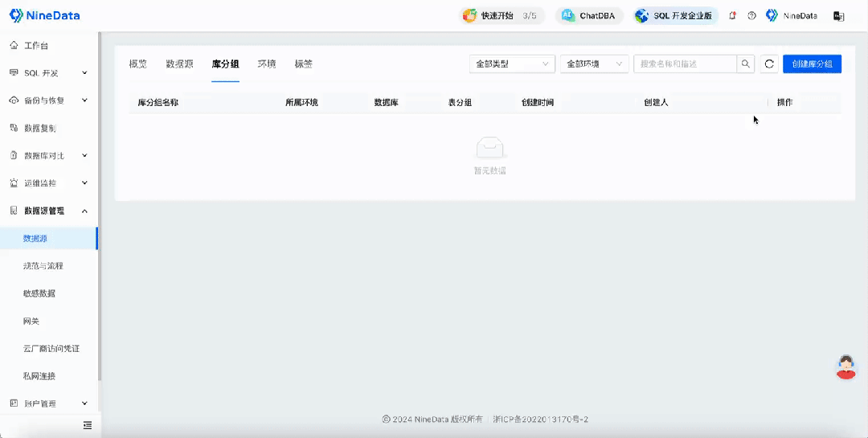Click the 备份与恢复 cloud icon
This screenshot has height=438, width=868.
pos(14,100)
